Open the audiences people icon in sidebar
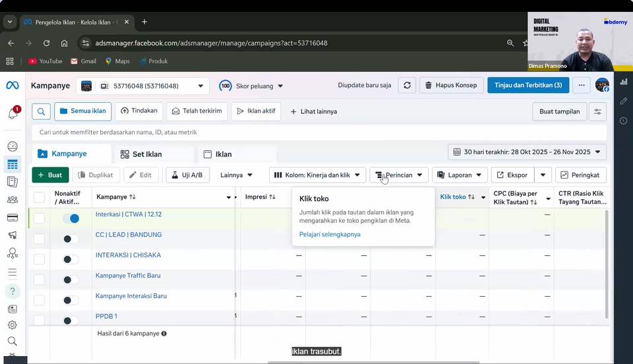 click(13, 199)
